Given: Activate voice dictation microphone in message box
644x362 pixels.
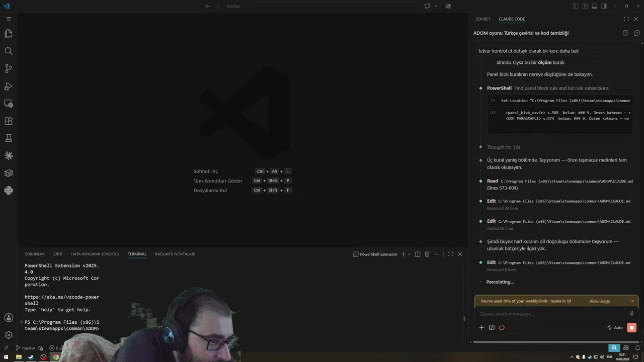Looking at the screenshot, I should [632, 314].
